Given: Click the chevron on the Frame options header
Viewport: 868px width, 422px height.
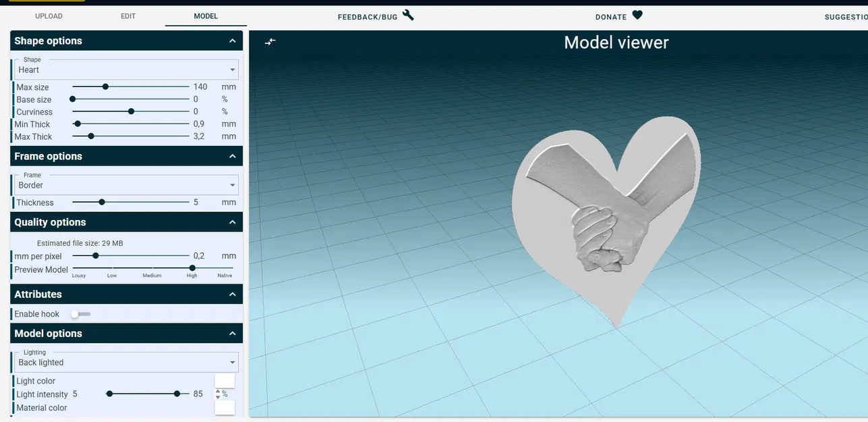Looking at the screenshot, I should tap(231, 155).
